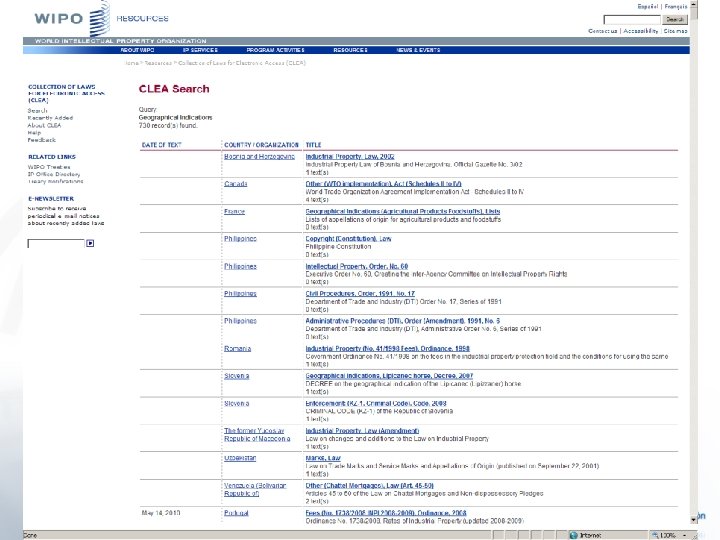Open Uzbekistan country link
The height and width of the screenshot is (540, 720).
coord(240,458)
